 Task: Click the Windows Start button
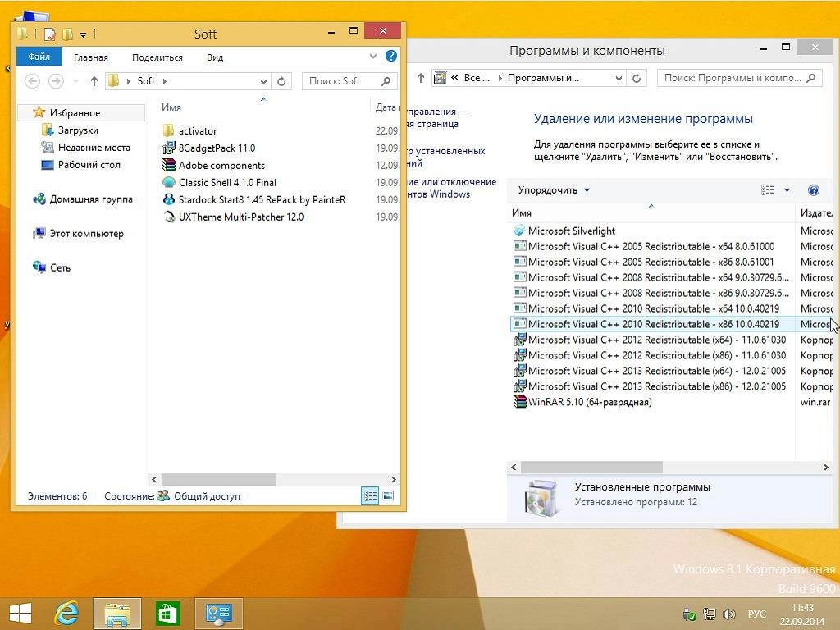21,614
